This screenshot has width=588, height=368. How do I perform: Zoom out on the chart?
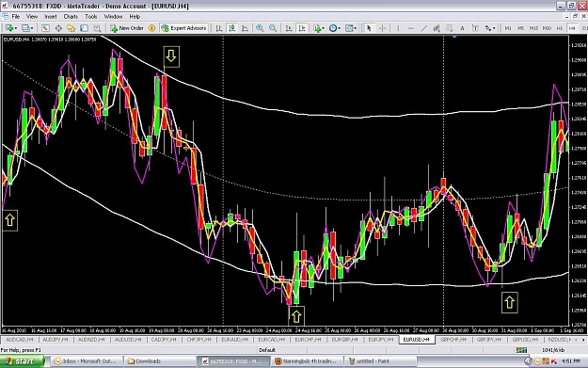pyautogui.click(x=273, y=28)
